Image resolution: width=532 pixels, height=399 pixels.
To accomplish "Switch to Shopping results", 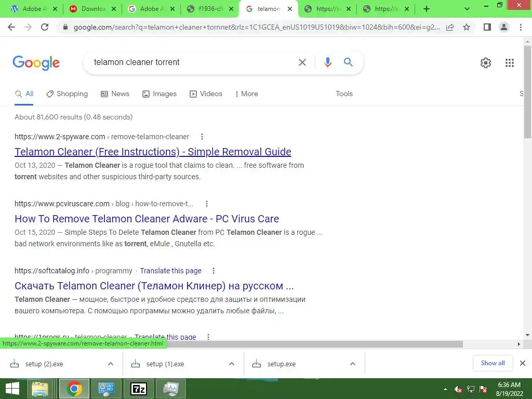I will pos(67,94).
